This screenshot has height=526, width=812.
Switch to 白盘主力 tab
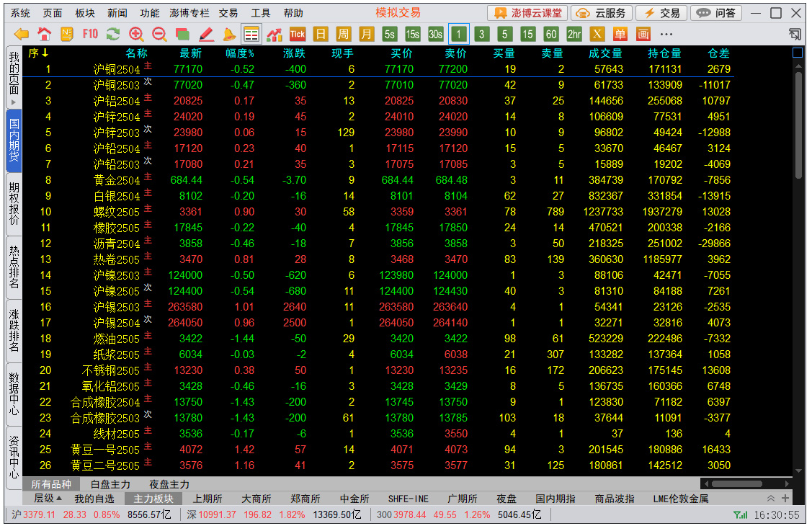pyautogui.click(x=110, y=485)
